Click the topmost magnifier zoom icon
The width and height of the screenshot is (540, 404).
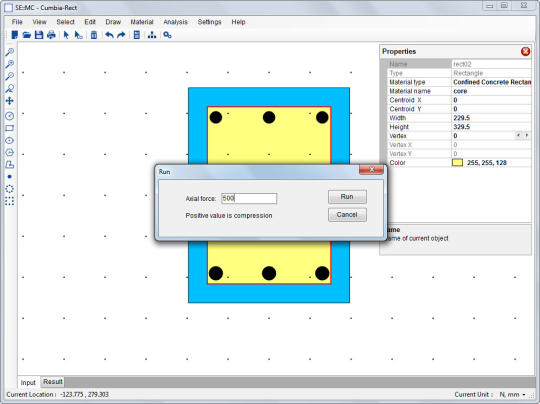pyautogui.click(x=10, y=52)
